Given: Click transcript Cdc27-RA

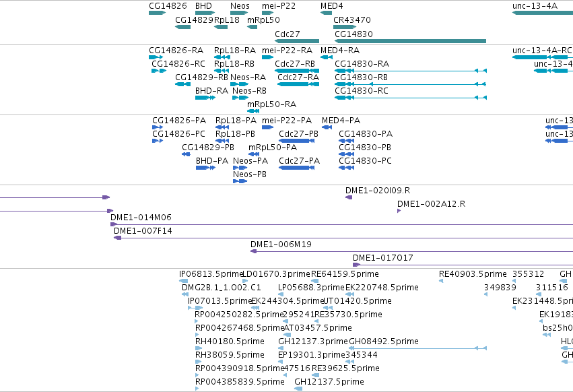Looking at the screenshot, I should (x=298, y=84).
